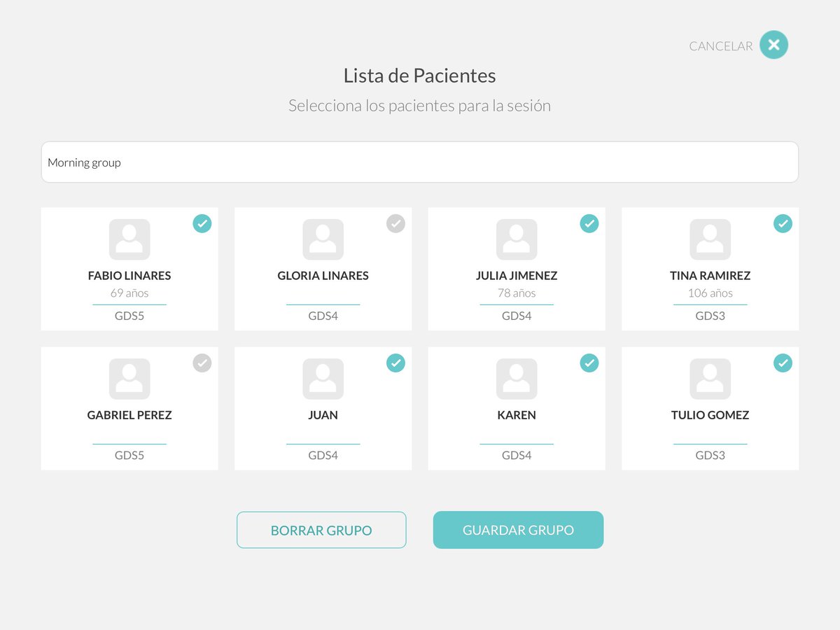Check Gabriel Perez selection checkmark
This screenshot has width=840, height=630.
point(202,363)
